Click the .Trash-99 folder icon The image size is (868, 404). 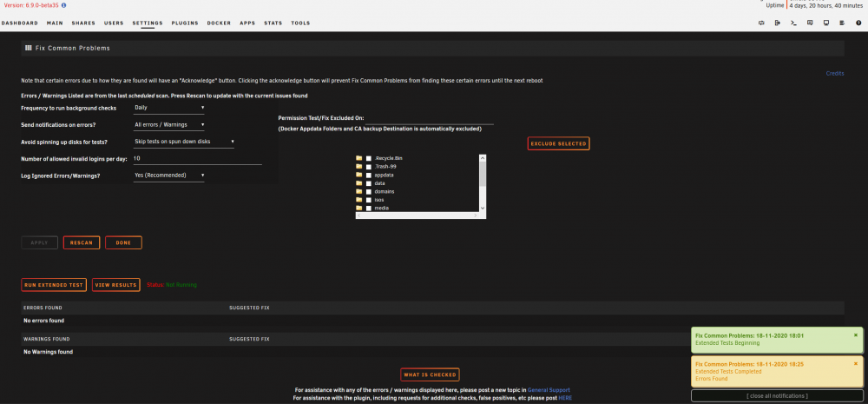point(359,167)
